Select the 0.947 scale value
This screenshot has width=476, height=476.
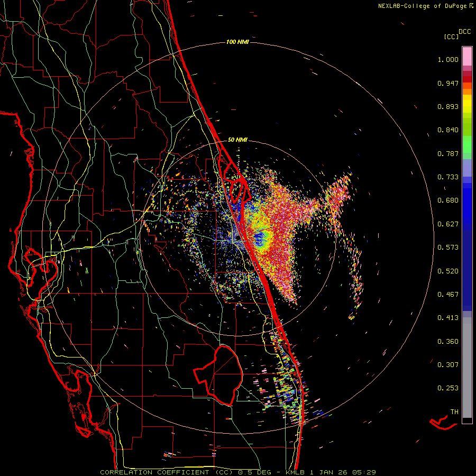[x=448, y=83]
